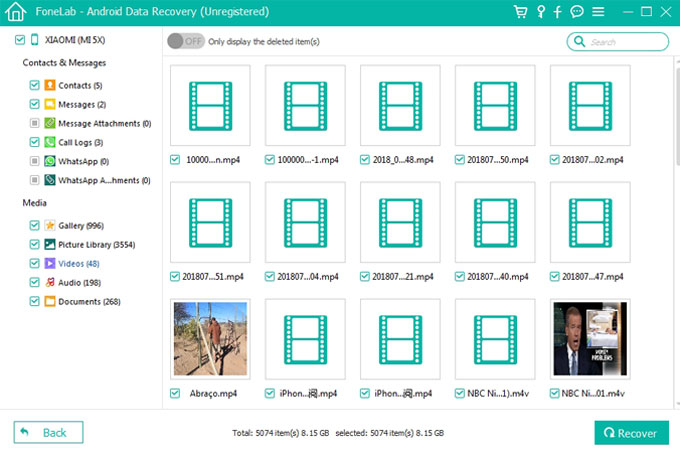Click the vertical scrollbar of the file grid
Viewport: 680px width, 450px height.
tap(677, 115)
